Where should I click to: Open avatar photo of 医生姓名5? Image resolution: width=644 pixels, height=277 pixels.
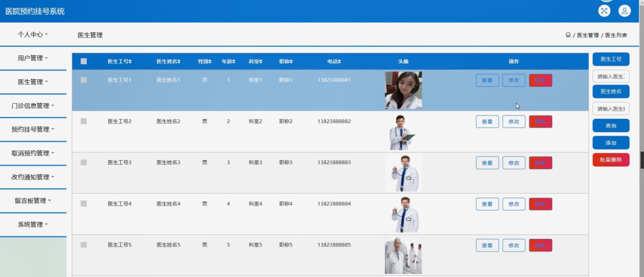tap(403, 255)
